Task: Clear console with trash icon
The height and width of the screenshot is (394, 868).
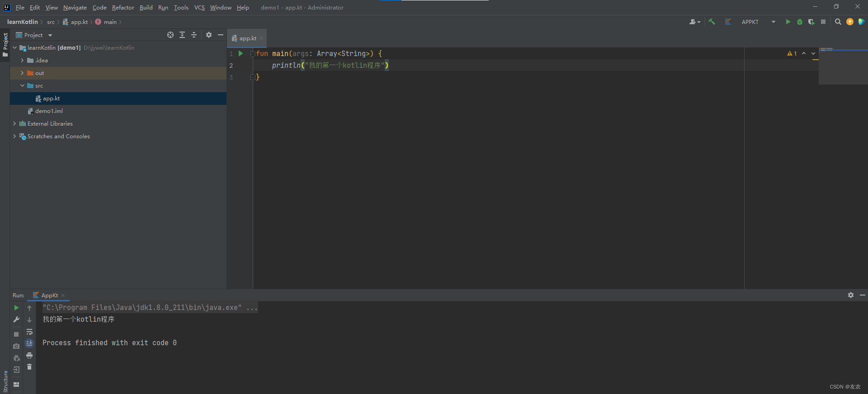Action: tap(29, 367)
